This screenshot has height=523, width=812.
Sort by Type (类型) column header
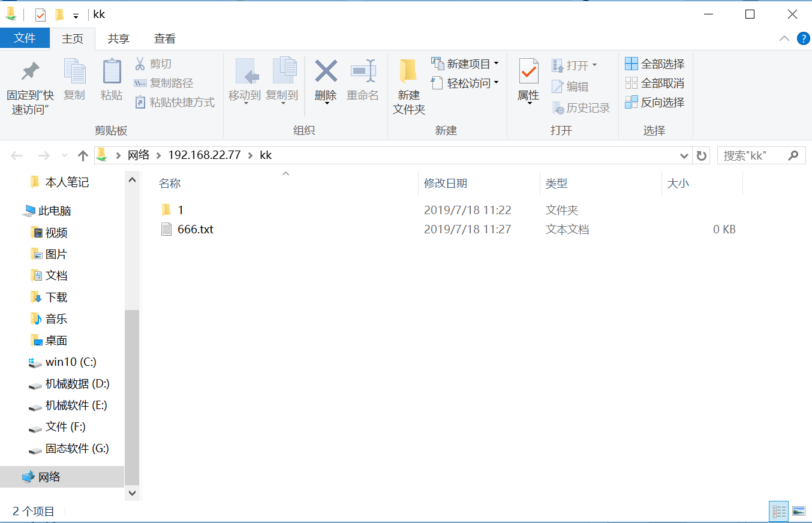tap(557, 184)
